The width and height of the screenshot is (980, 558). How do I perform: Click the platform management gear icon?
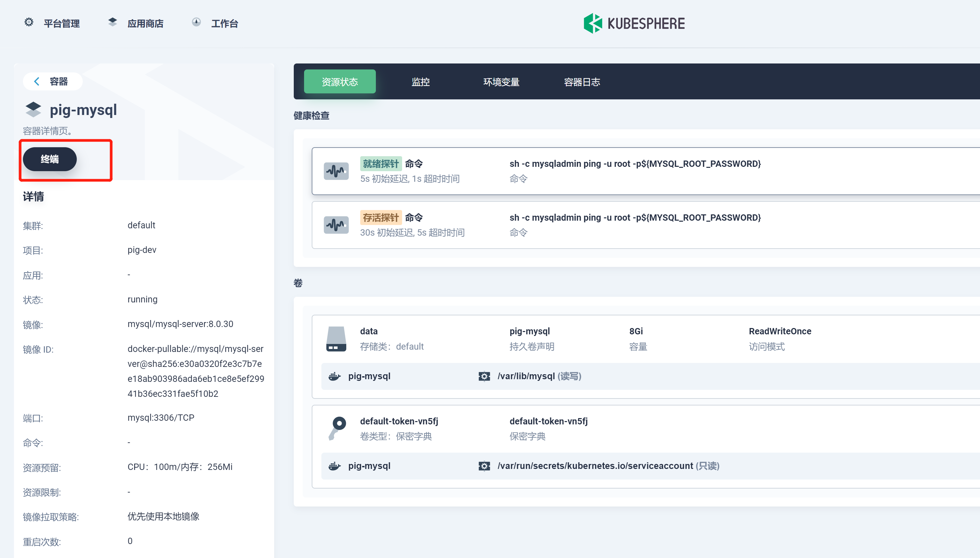(x=29, y=22)
